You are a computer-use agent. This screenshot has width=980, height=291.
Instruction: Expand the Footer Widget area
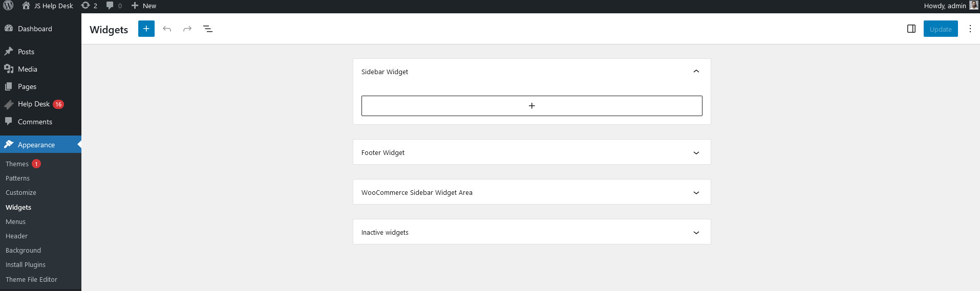[696, 152]
